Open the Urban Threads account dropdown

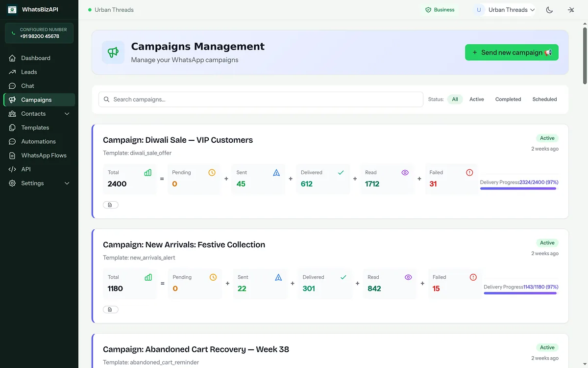tap(504, 10)
